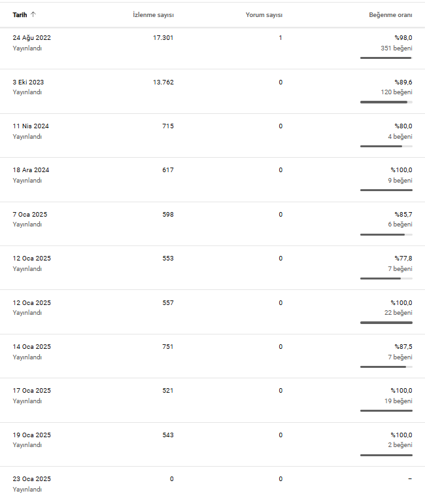425x504 pixels.
Task: Click the 17.301 view count
Action: [163, 37]
